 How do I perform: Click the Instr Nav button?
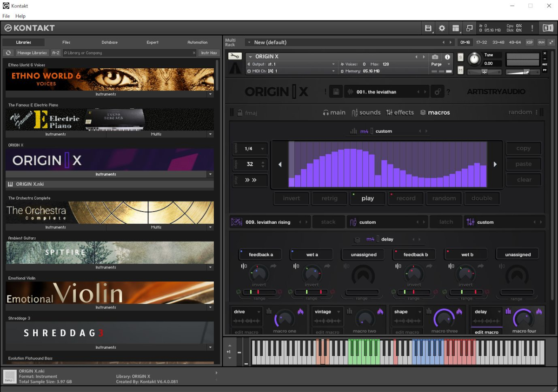pyautogui.click(x=209, y=53)
